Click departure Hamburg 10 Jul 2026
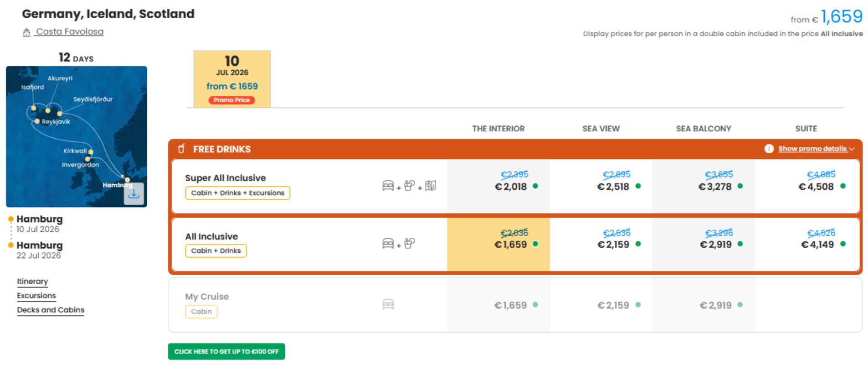Screen dimensions: 868x365 (39, 224)
